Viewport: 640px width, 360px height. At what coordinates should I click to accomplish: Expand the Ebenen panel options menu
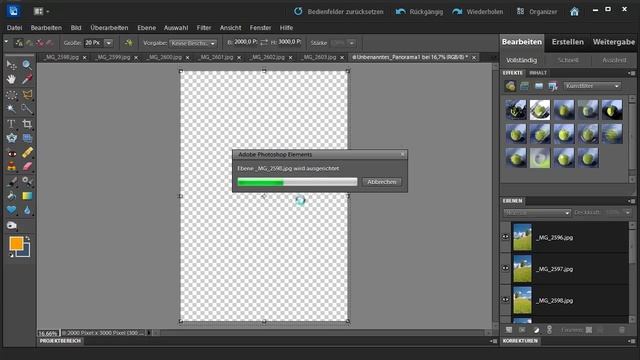pos(632,201)
